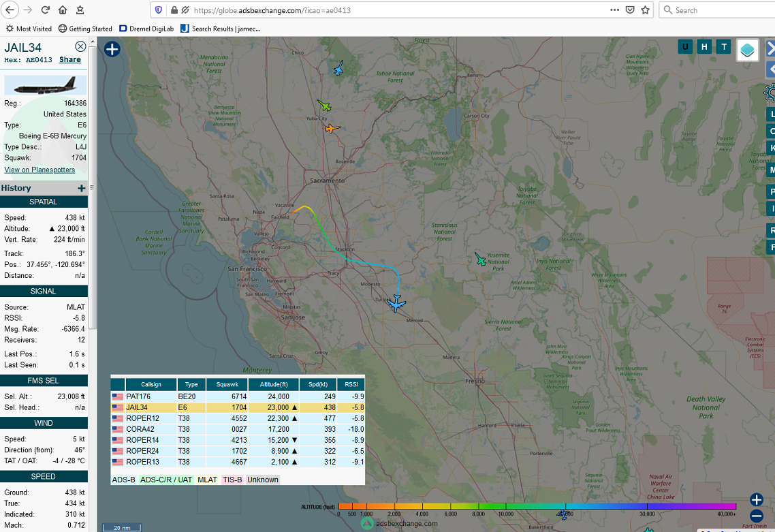The image size is (775, 532).
Task: Open View on Planespotters link
Action: pos(39,170)
